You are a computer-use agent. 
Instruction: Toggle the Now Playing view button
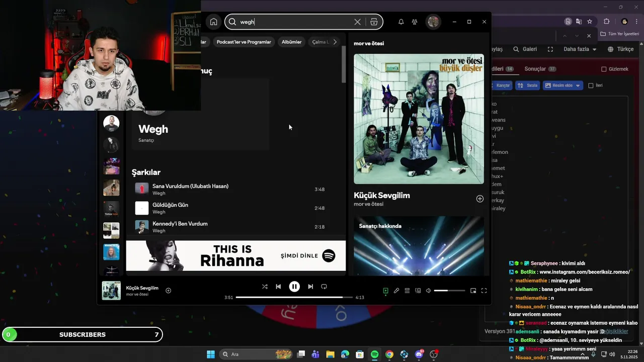385,291
